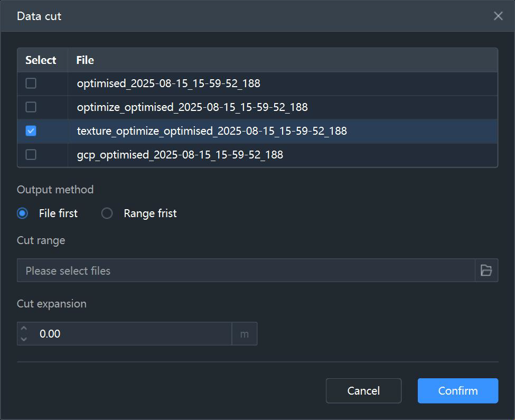The image size is (515, 420).
Task: Select File first radio button
Action: click(22, 213)
